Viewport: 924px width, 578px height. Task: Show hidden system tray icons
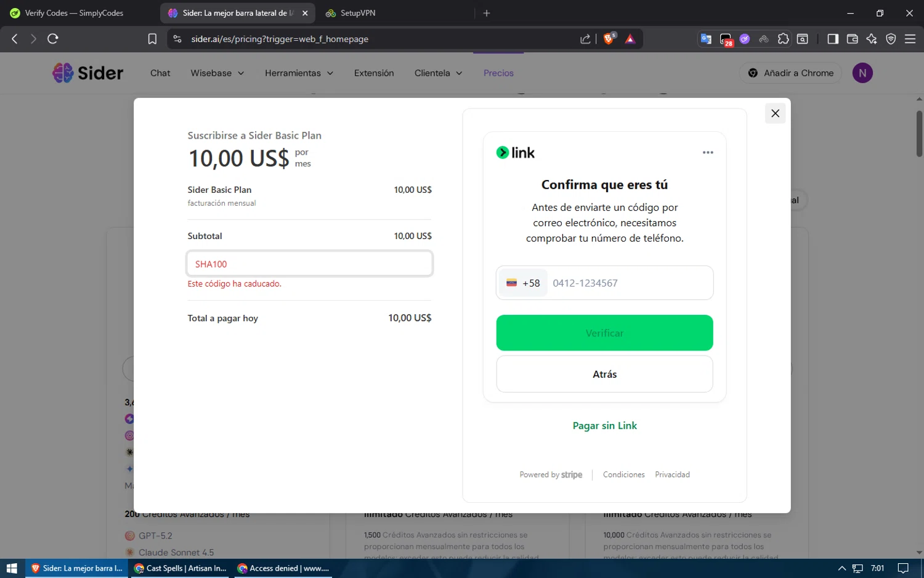click(841, 568)
